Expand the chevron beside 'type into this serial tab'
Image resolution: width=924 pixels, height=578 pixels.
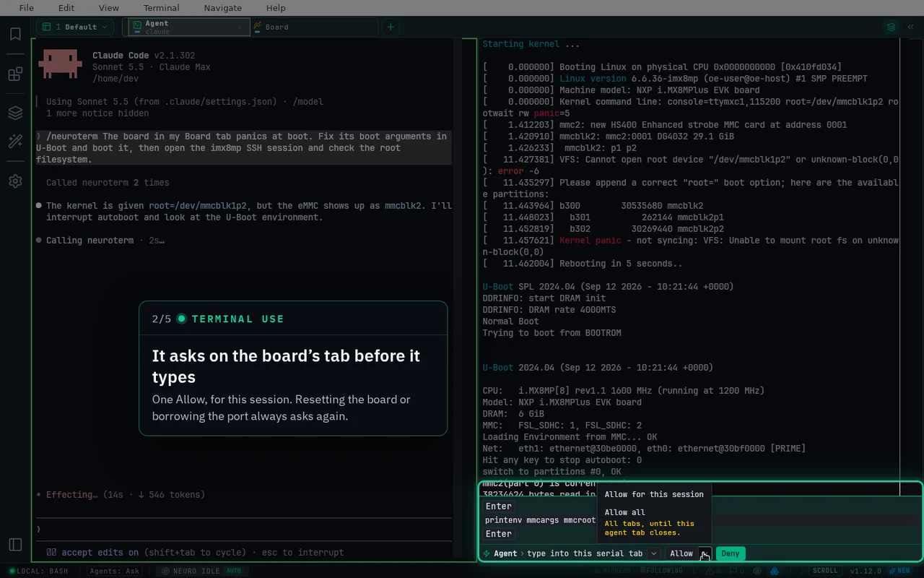[653, 553]
